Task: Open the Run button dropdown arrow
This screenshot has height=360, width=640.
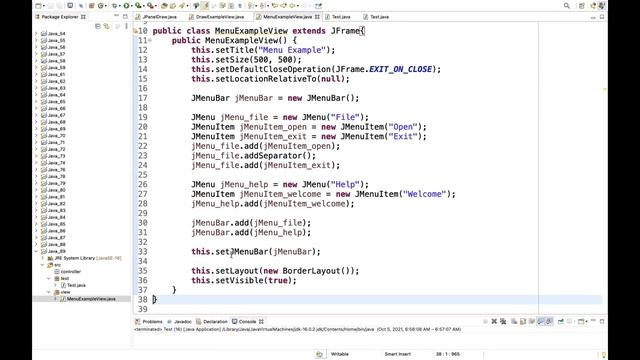Action: (131, 6)
